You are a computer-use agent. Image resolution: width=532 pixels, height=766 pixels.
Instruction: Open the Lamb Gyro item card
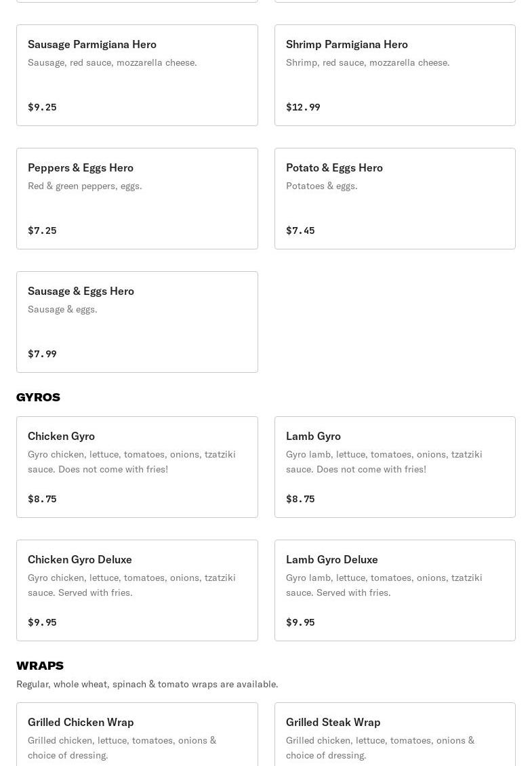pos(394,467)
